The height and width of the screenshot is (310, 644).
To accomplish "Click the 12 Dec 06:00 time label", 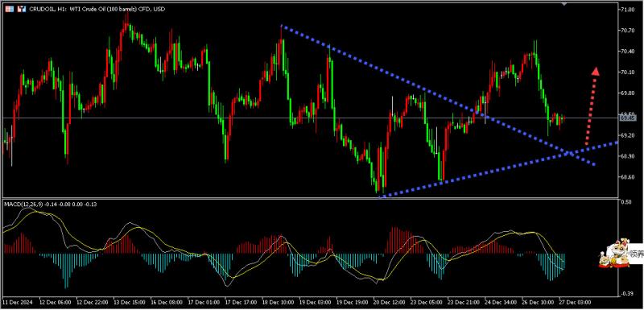I will 55,302.
